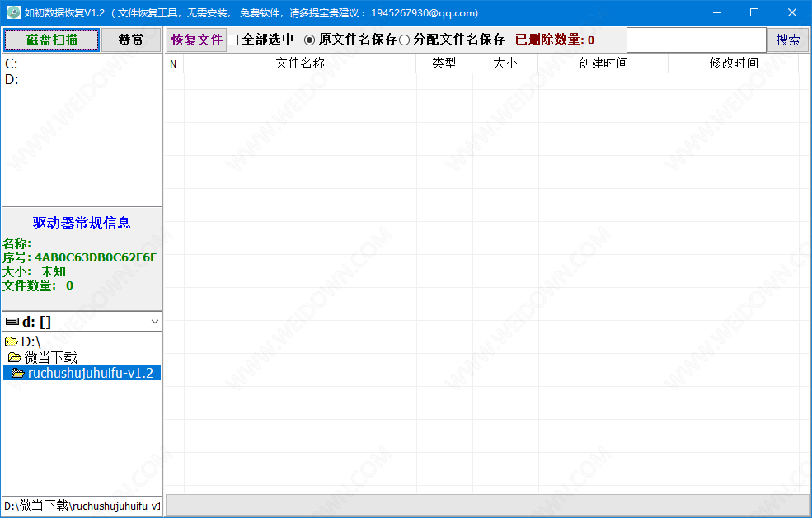Click the open-folder icon beside D:\

coord(11,341)
